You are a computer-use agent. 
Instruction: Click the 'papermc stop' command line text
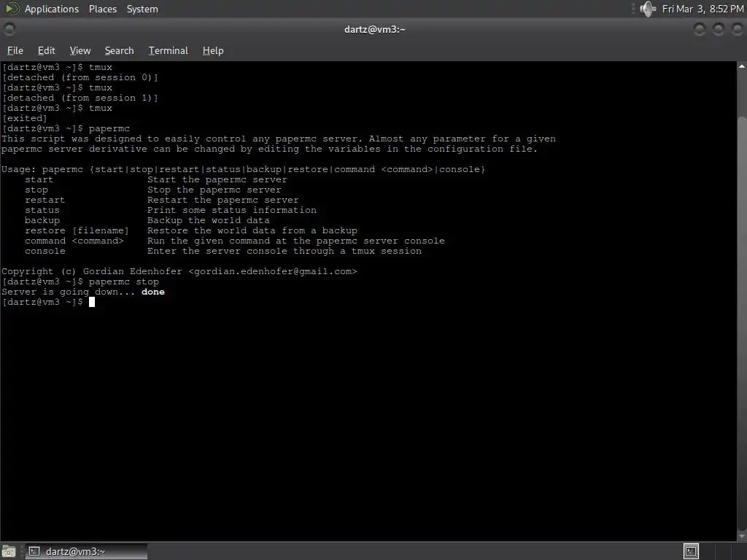tap(124, 281)
